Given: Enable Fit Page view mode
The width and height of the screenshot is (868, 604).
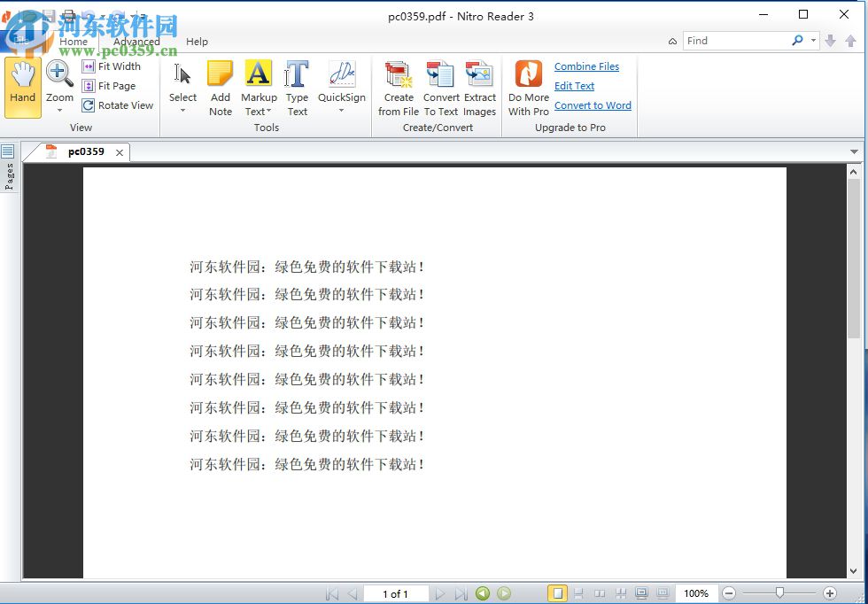Looking at the screenshot, I should coord(112,85).
